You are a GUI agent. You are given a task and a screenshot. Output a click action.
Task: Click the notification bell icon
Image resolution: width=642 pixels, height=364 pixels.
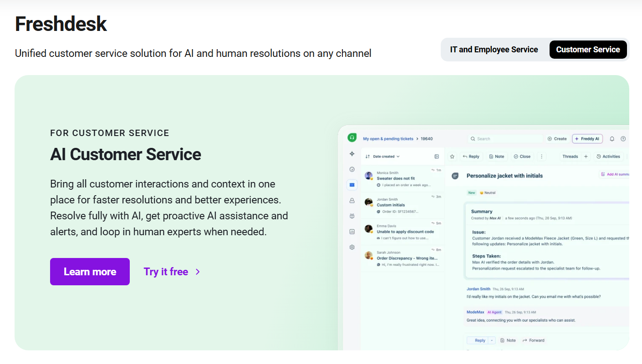tap(612, 139)
